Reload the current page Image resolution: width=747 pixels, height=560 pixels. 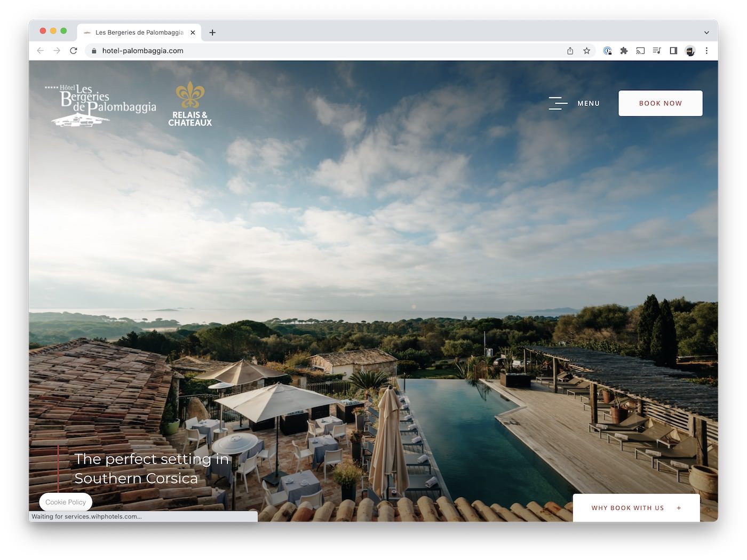click(74, 51)
